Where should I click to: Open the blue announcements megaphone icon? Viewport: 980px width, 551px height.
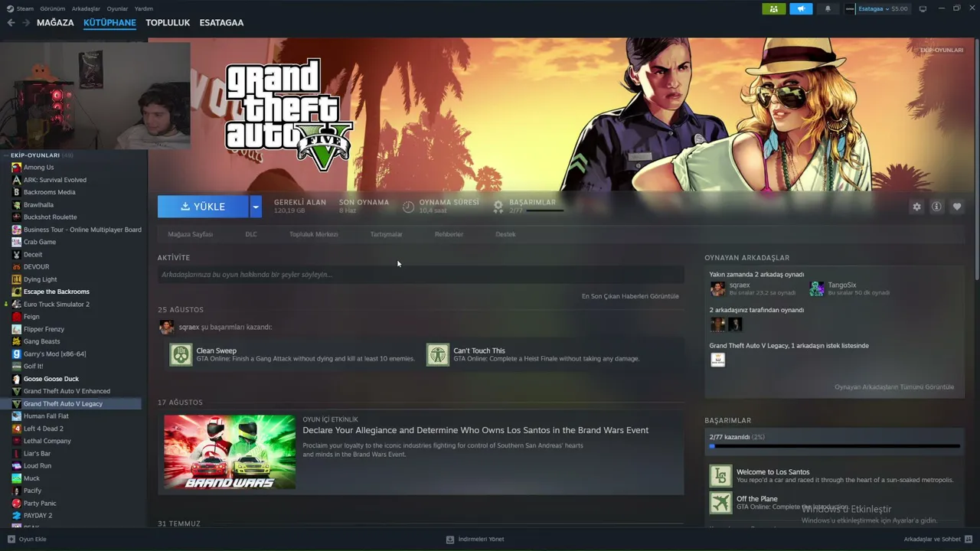pyautogui.click(x=801, y=9)
